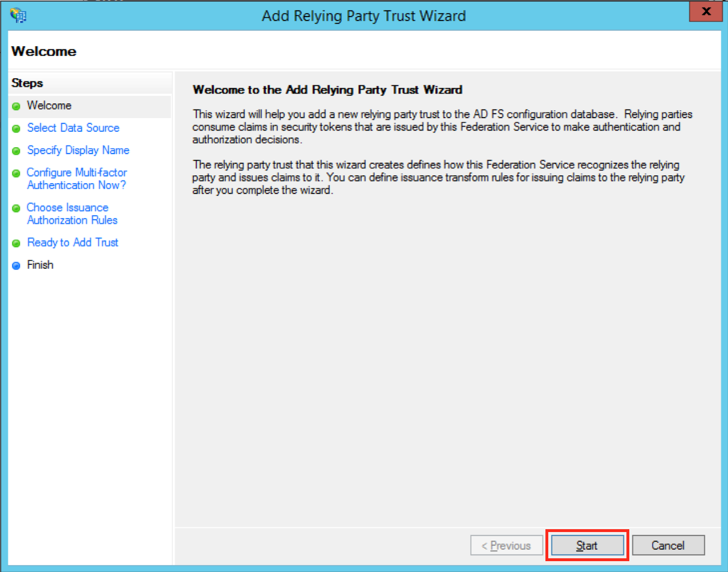Click green bullet beside Ready to Add Trust
Image resolution: width=728 pixels, height=572 pixels.
click(16, 243)
